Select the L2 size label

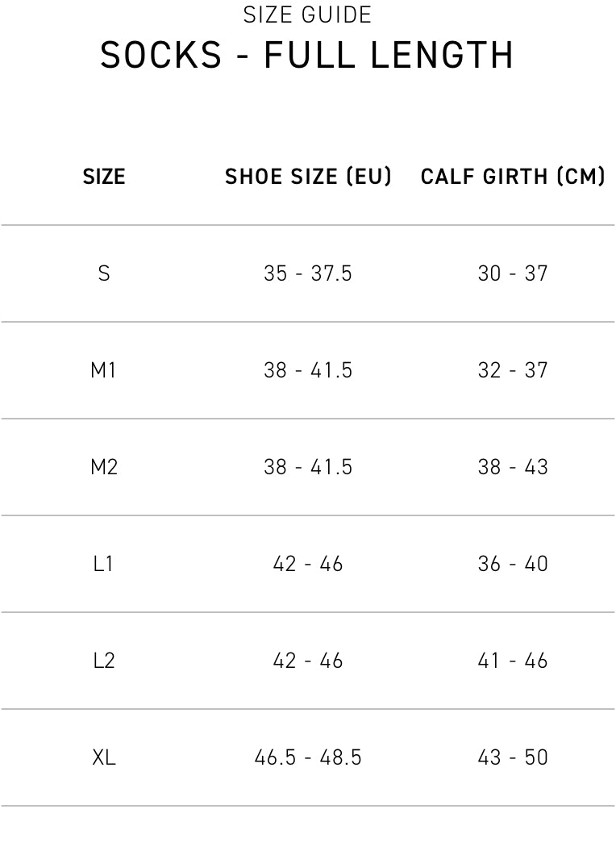point(104,661)
